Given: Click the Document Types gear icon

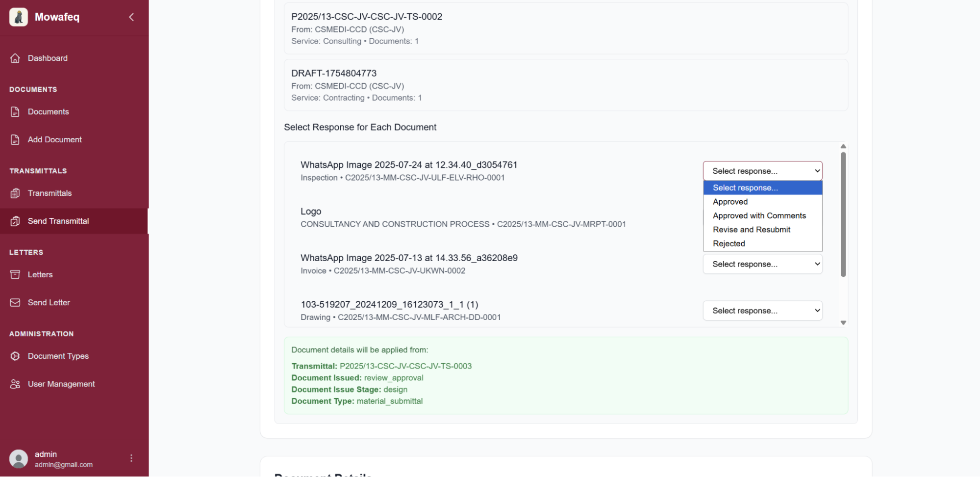Looking at the screenshot, I should pos(15,356).
